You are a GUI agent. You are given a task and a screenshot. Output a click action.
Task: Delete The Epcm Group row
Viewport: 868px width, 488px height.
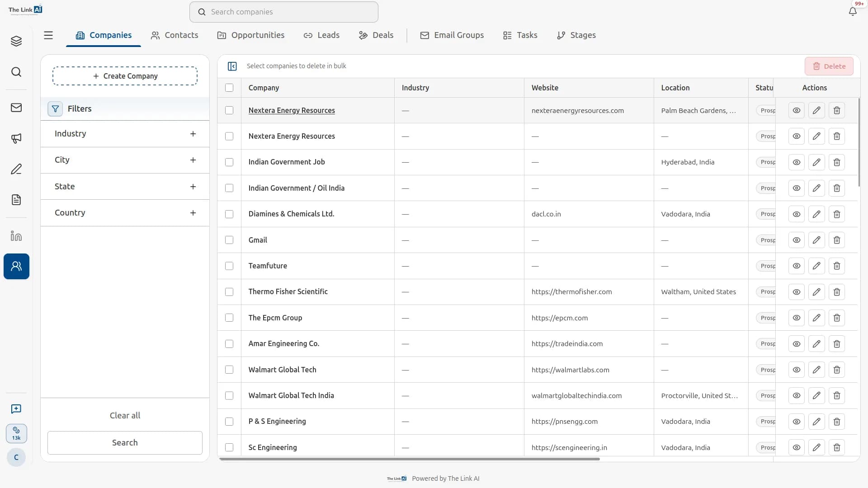coord(837,318)
